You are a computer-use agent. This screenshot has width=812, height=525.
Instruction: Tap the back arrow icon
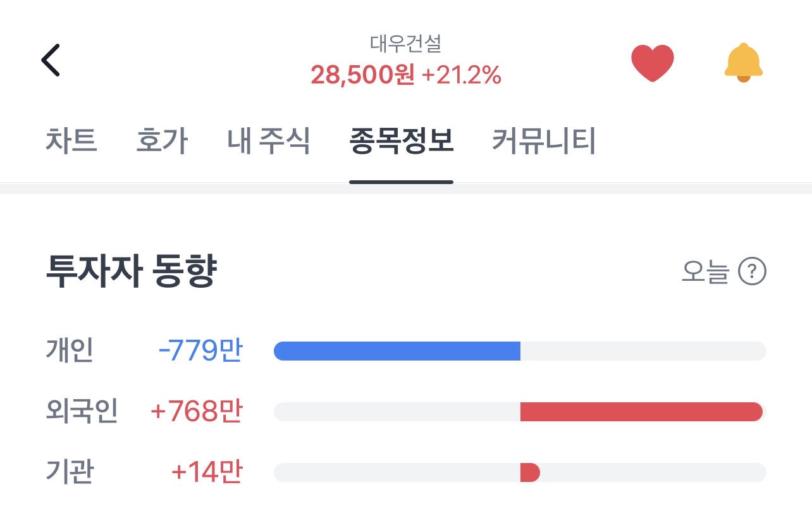pos(51,61)
